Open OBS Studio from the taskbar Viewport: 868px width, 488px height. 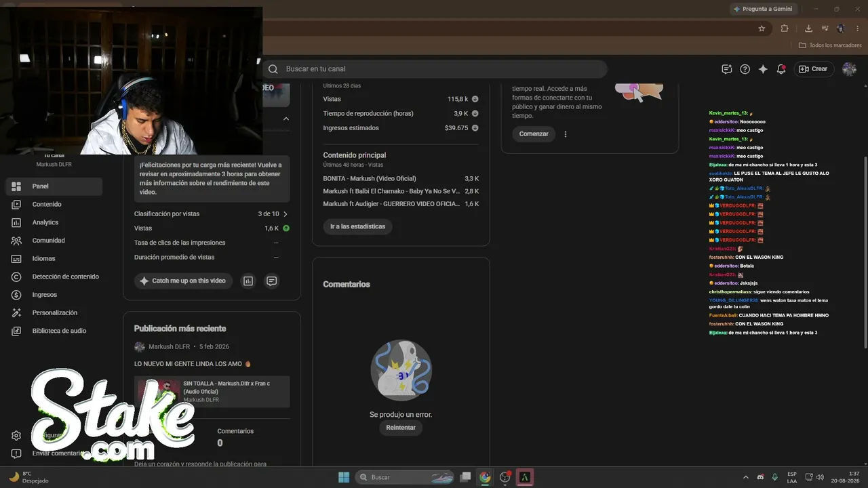pos(505,477)
